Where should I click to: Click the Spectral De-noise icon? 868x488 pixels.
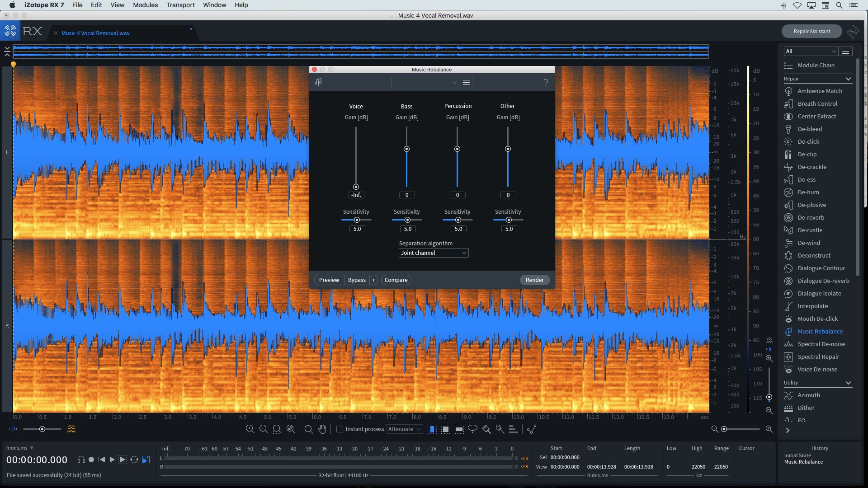pos(789,344)
